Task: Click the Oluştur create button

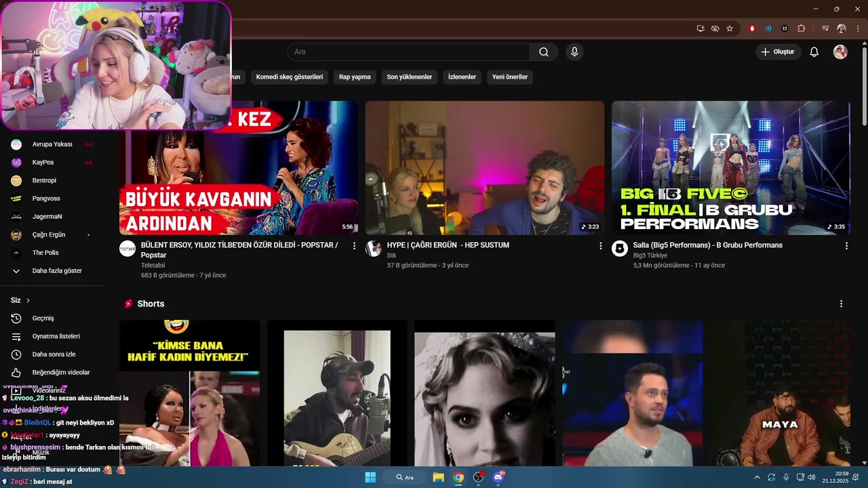Action: click(778, 52)
